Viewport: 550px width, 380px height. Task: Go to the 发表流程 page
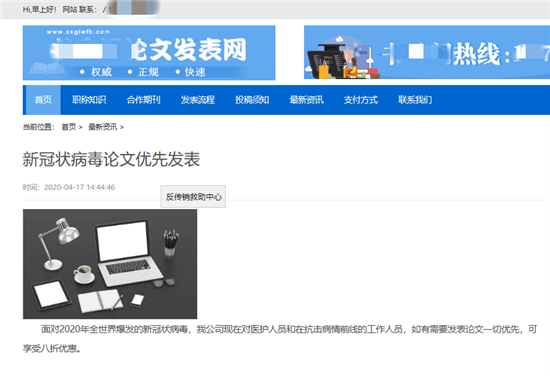click(x=198, y=100)
